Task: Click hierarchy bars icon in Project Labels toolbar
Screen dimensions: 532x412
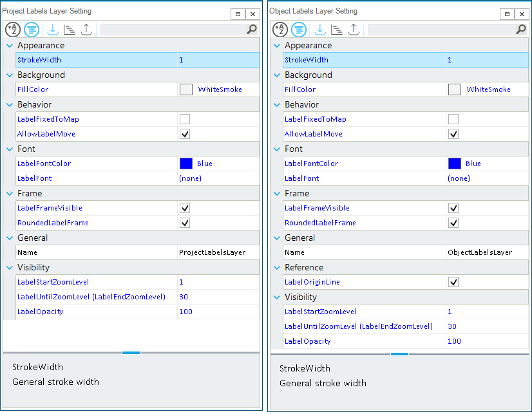Action: (70, 30)
